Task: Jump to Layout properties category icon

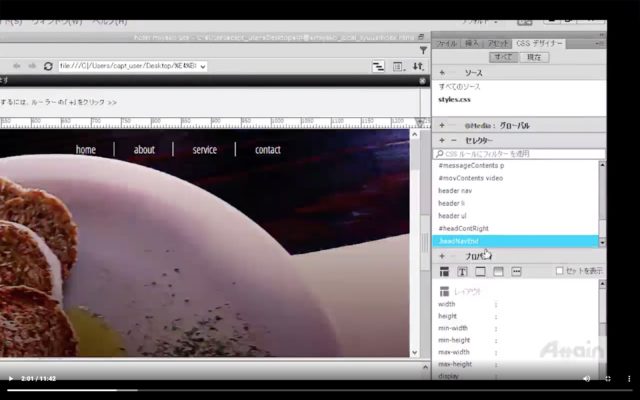Action: pyautogui.click(x=444, y=271)
